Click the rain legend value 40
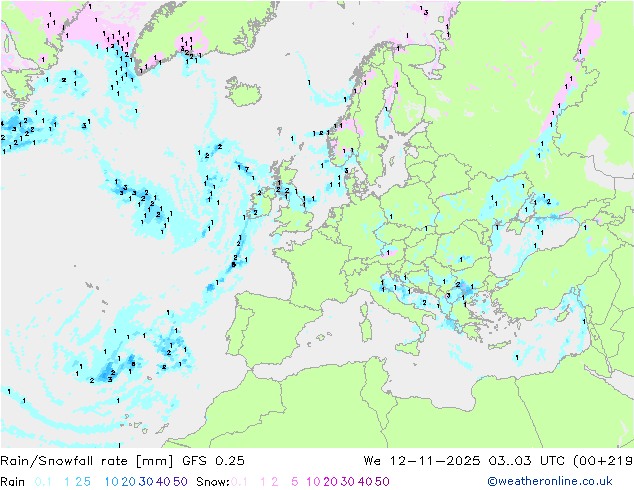The width and height of the screenshot is (634, 490). (x=163, y=482)
